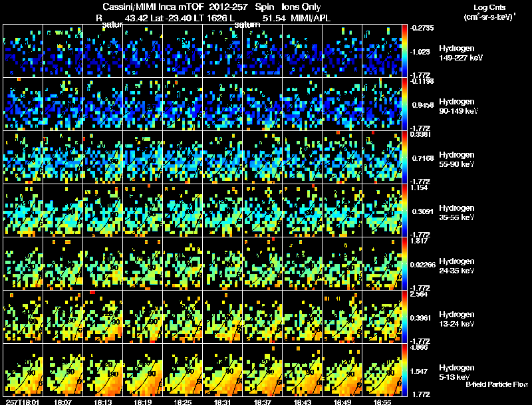The width and height of the screenshot is (532, 405).
Task: Choose the 35-55 keV panel at 18:49
Action: click(x=342, y=210)
